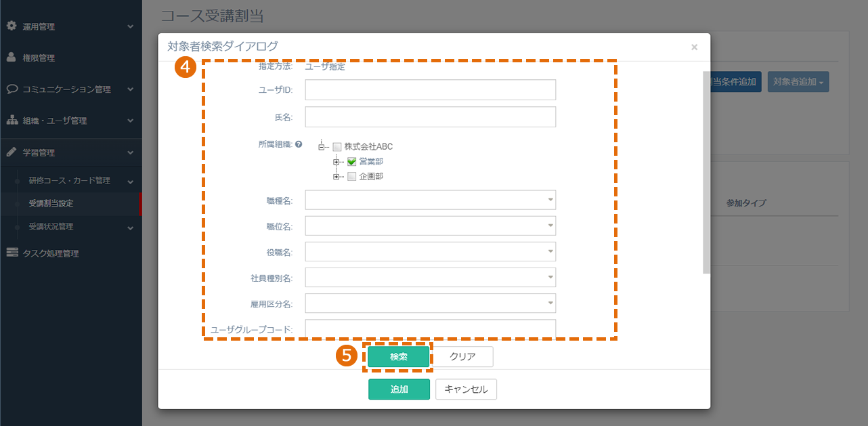Click the 氏名 input field
The height and width of the screenshot is (426, 868).
pos(431,116)
